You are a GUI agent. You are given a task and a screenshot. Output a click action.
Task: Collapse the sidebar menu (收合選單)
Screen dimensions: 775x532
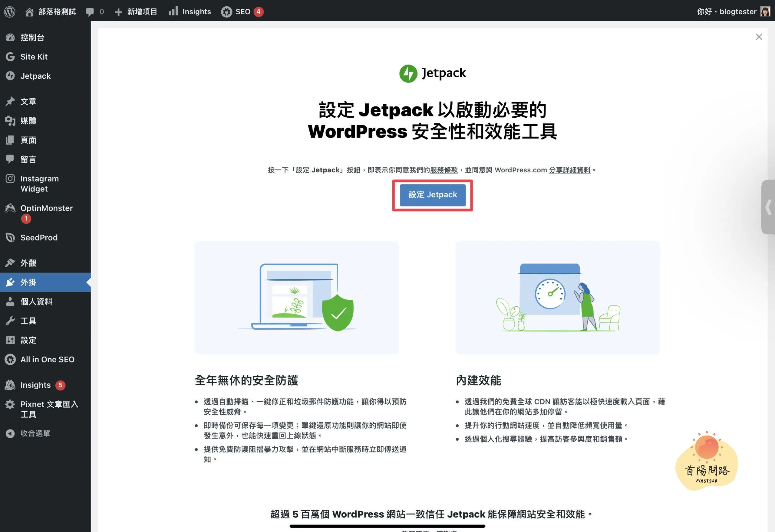point(35,433)
